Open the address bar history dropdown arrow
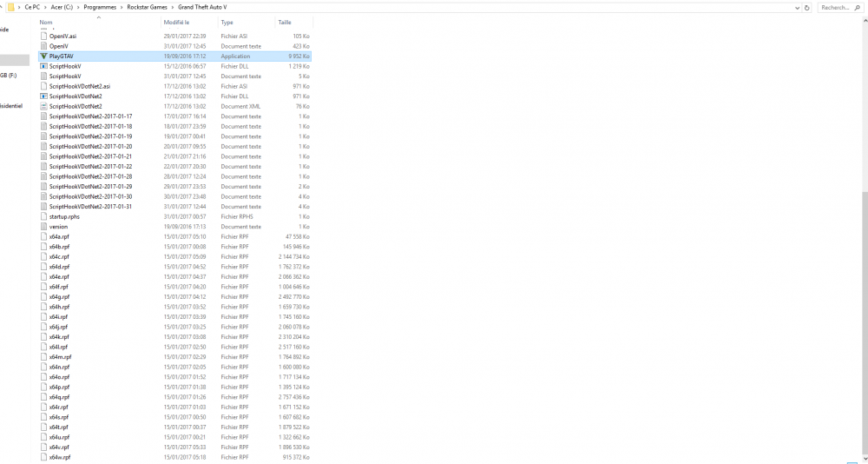The width and height of the screenshot is (868, 464). 797,8
